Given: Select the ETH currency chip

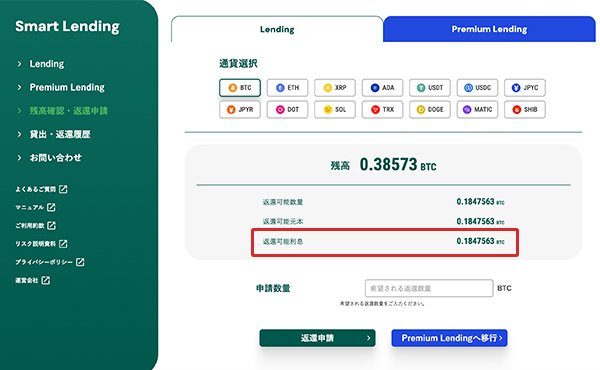Looking at the screenshot, I should coord(287,88).
